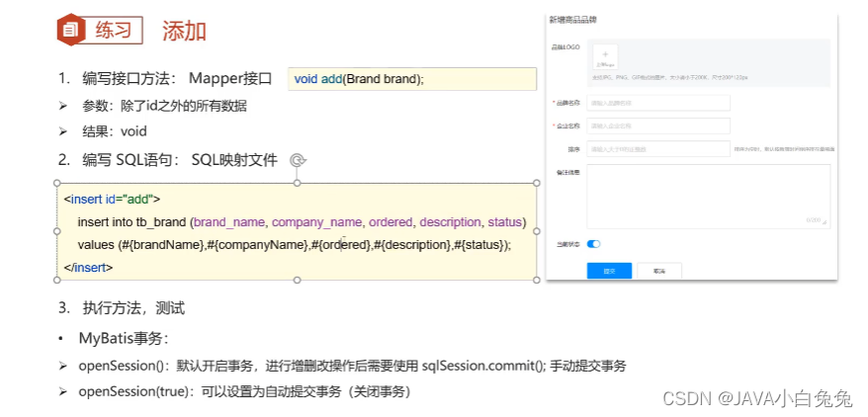Viewport: 868px width, 417px height.
Task: Click the '编写 SQL语句: SQL映射文件' line
Action: [168, 160]
